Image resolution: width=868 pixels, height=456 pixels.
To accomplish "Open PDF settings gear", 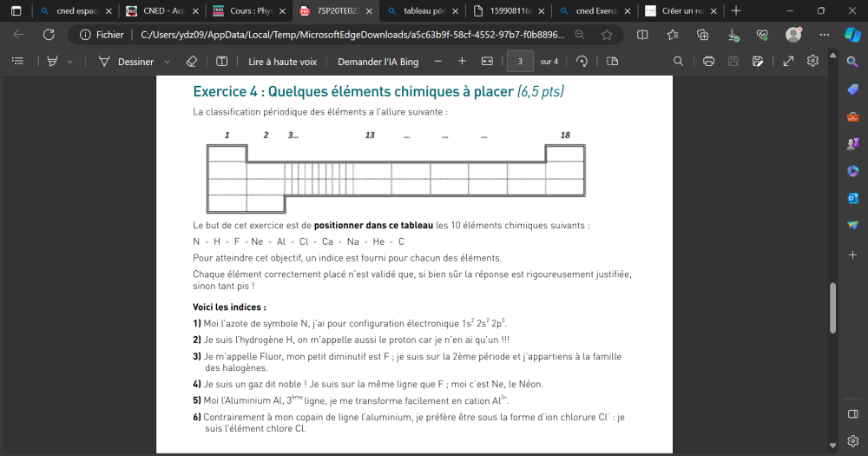I will pos(812,62).
